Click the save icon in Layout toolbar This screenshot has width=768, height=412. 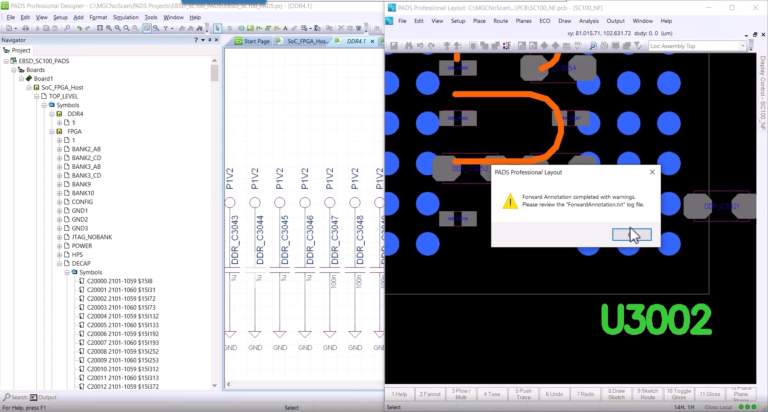click(394, 46)
